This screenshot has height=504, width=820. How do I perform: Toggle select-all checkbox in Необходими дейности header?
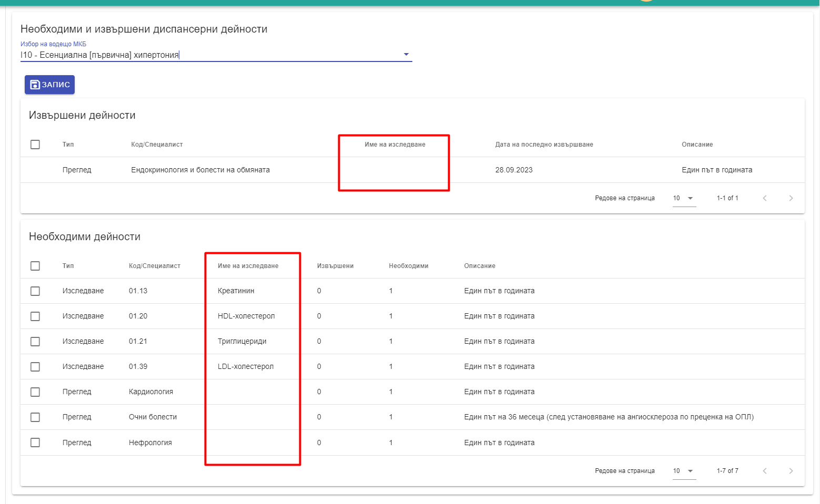(35, 266)
